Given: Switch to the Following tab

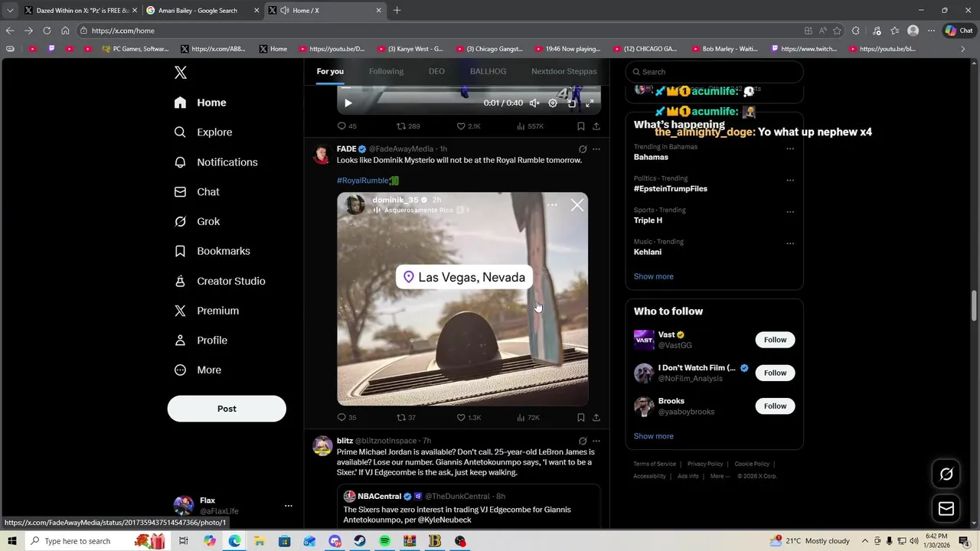Looking at the screenshot, I should [386, 71].
